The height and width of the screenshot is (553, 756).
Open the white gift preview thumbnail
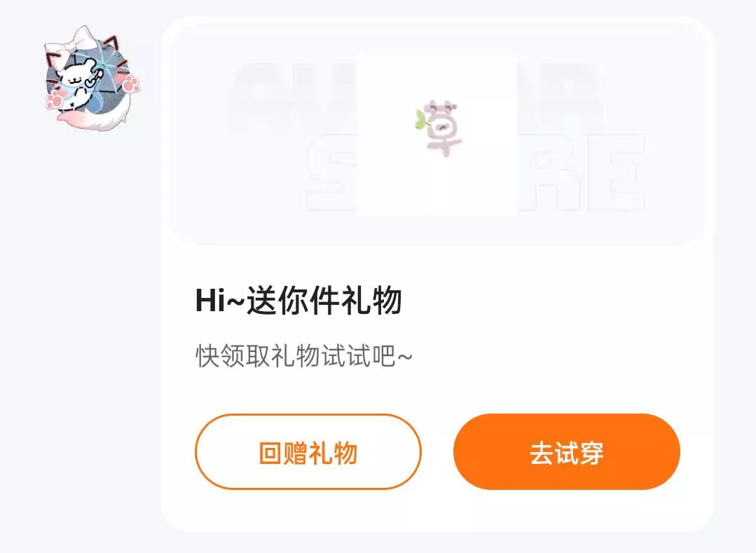pyautogui.click(x=437, y=134)
